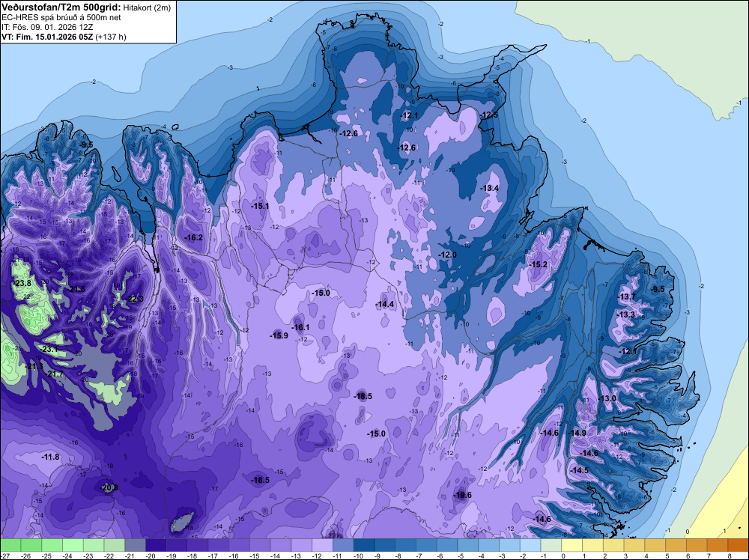Screen dimensions: 749x560
Task: Select the -14.5 temperature value
Action: click(x=580, y=470)
